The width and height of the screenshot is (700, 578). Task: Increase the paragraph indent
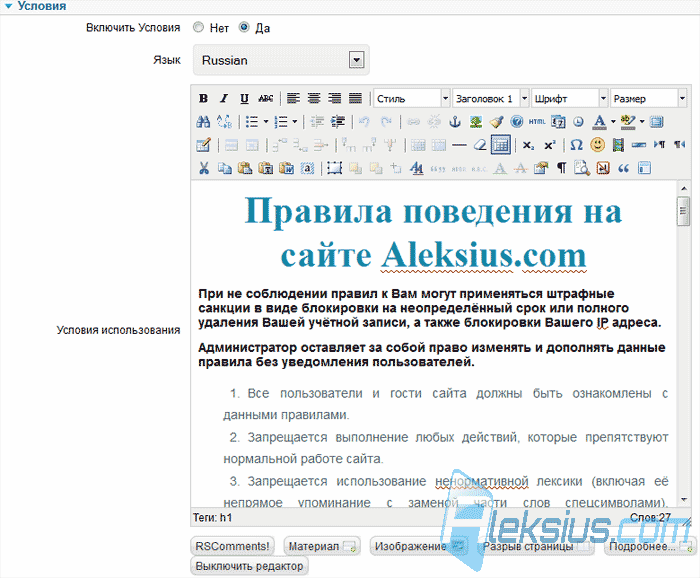point(338,121)
